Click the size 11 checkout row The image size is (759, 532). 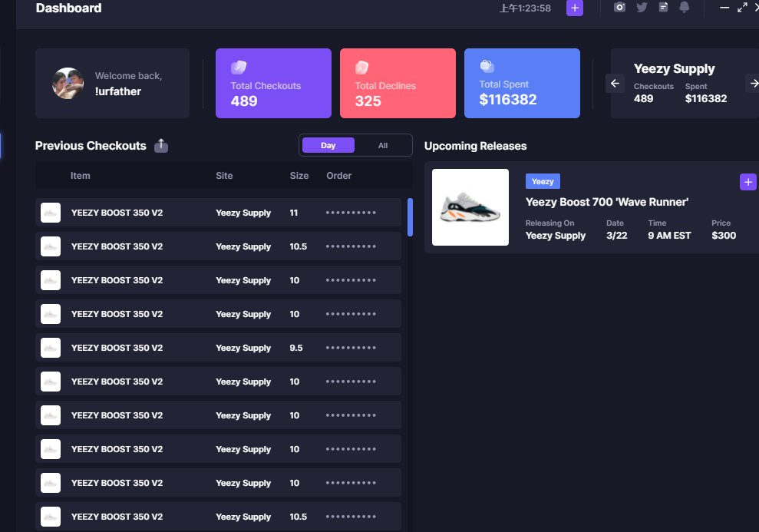(218, 213)
